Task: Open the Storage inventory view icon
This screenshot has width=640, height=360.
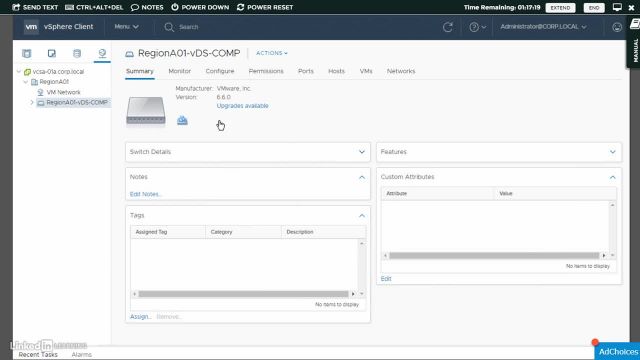Action: coord(77,53)
